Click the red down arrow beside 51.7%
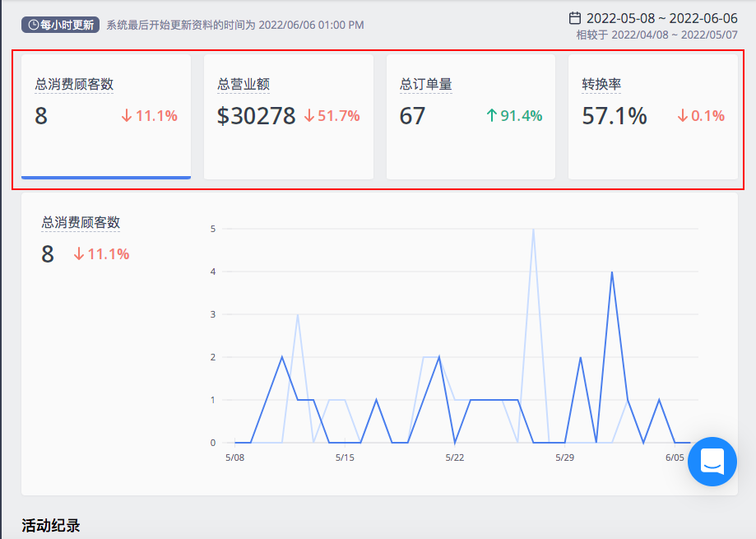Screen dimensions: 756x539 pyautogui.click(x=309, y=116)
